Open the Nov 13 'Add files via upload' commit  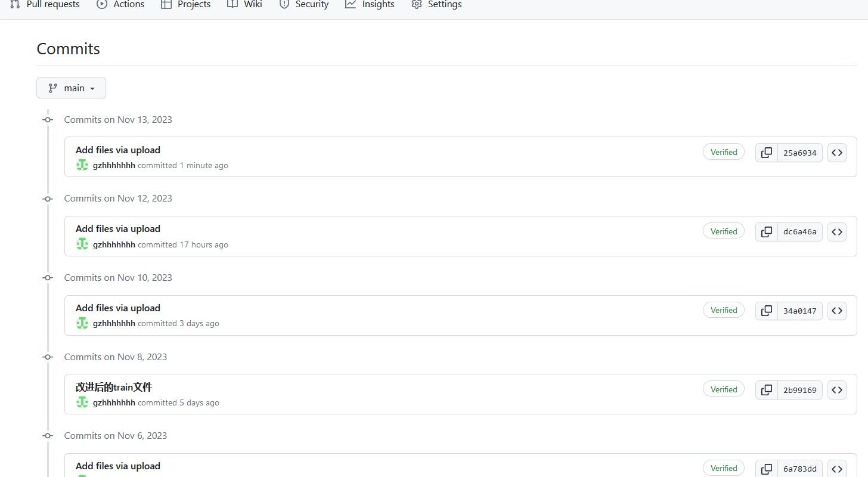pyautogui.click(x=118, y=150)
